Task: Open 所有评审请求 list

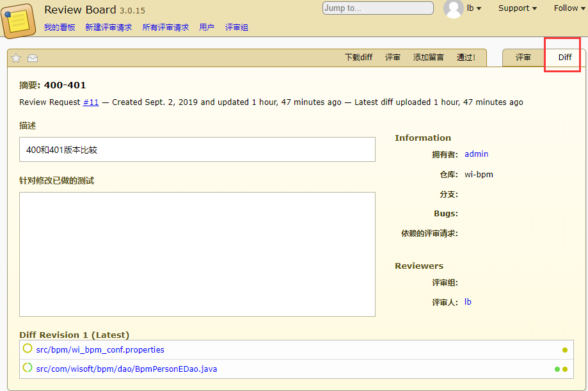Action: tap(165, 28)
